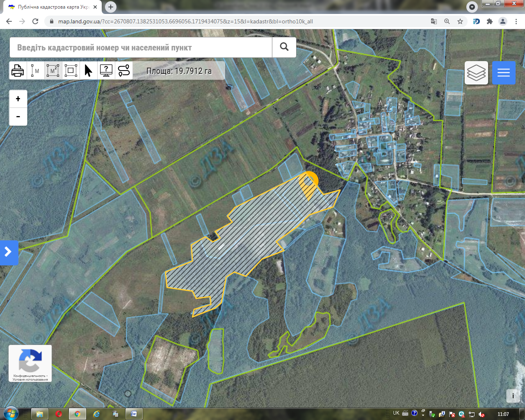This screenshot has height=420, width=525.
Task: Open the info button on the map
Action: point(513,396)
